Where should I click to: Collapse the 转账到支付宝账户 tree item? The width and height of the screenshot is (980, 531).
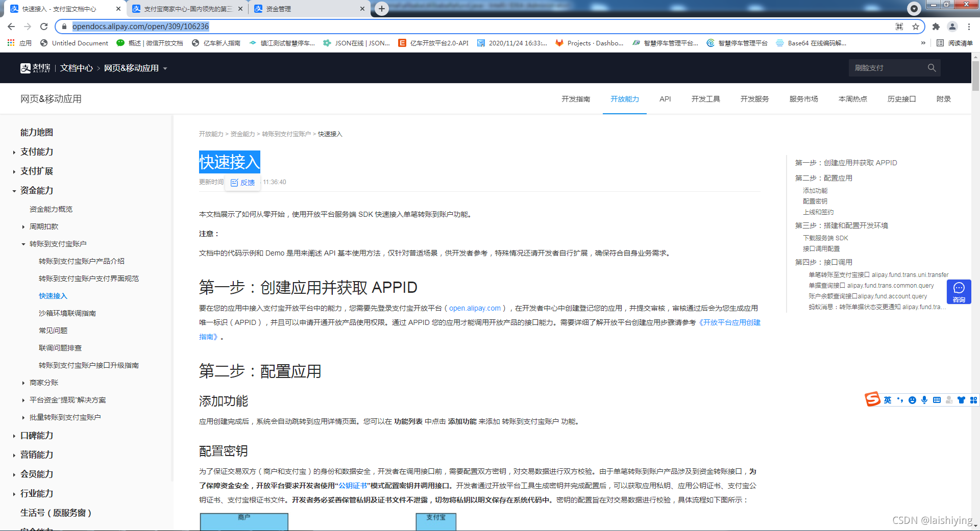pos(23,244)
